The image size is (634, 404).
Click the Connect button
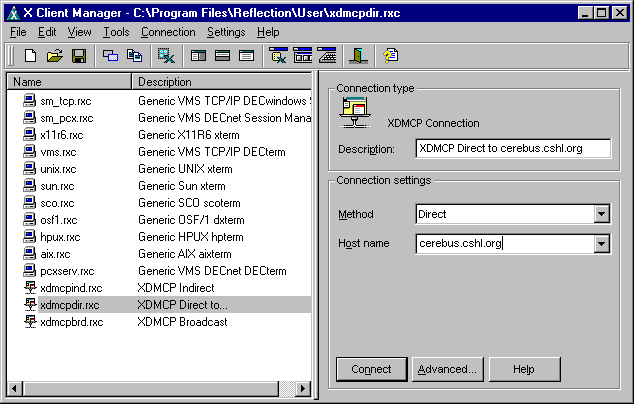pyautogui.click(x=371, y=369)
